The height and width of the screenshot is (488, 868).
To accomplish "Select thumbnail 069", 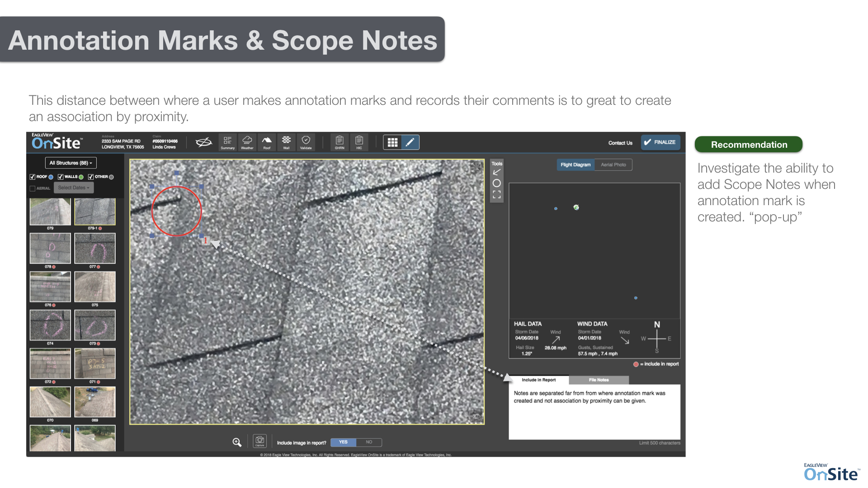I will 95,402.
